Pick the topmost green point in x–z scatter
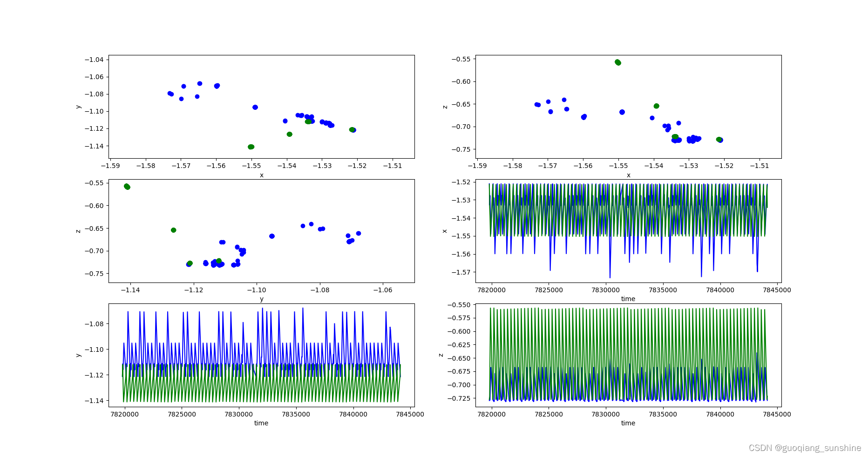The width and height of the screenshot is (868, 457). (x=618, y=62)
